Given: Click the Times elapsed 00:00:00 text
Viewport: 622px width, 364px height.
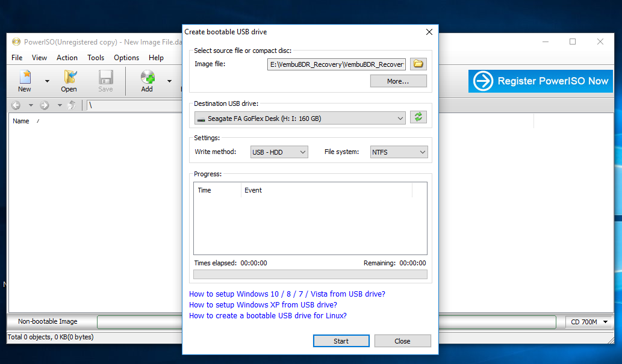Looking at the screenshot, I should coord(231,263).
